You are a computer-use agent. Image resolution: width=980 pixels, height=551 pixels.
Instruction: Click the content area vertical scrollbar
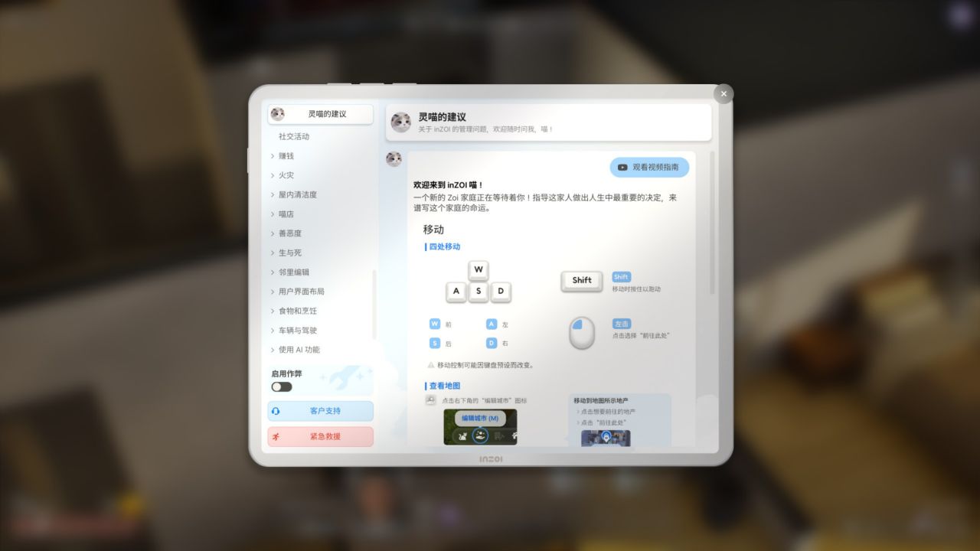coord(713,222)
